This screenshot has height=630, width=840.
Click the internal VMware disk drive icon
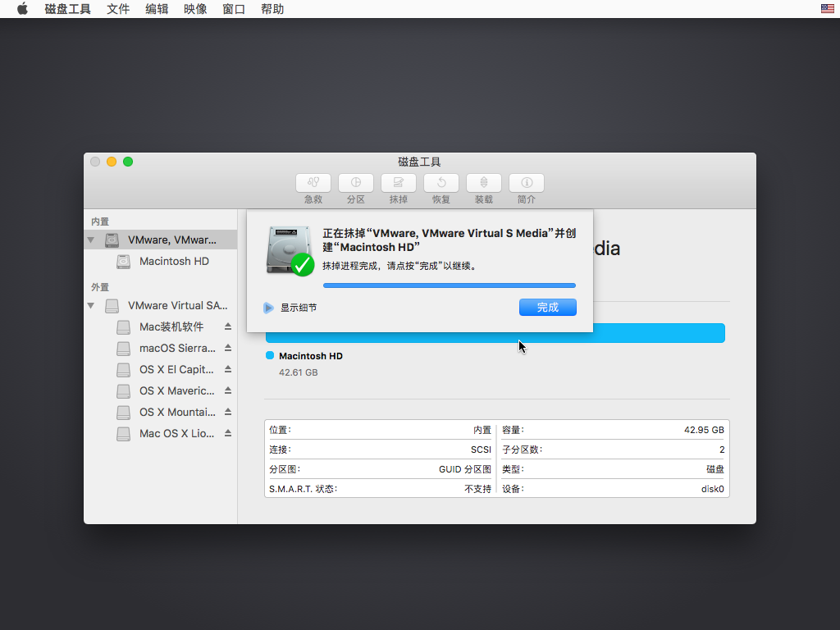pyautogui.click(x=112, y=240)
